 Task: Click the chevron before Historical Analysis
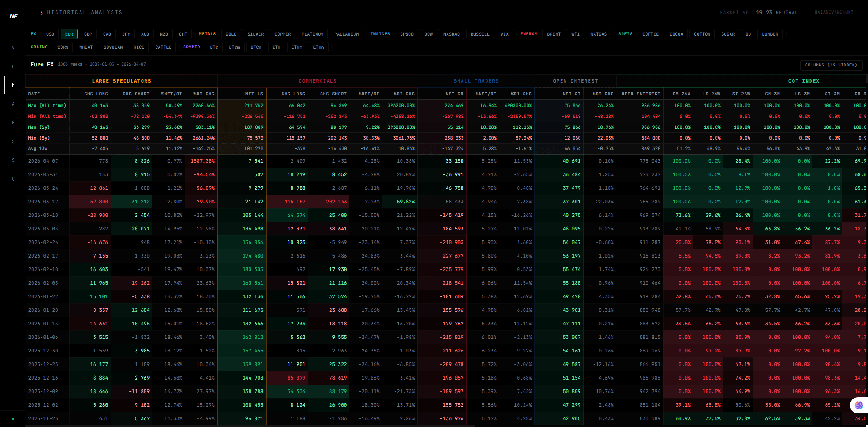pyautogui.click(x=42, y=13)
